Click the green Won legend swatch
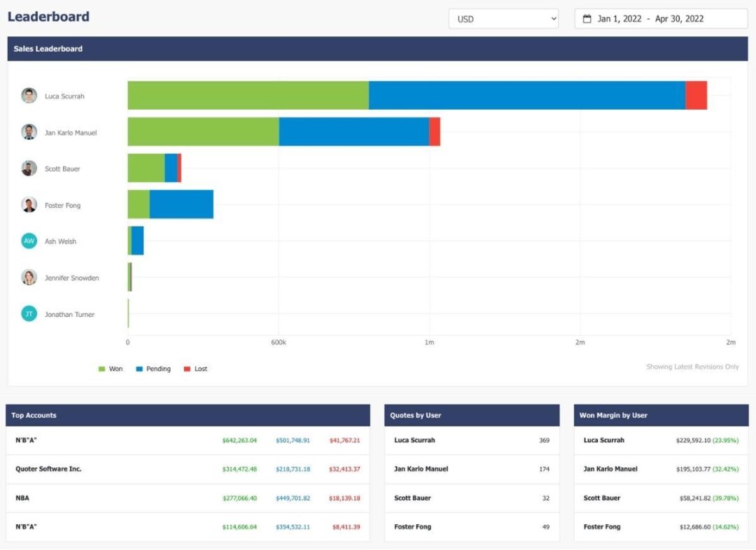The image size is (756, 550). point(101,369)
